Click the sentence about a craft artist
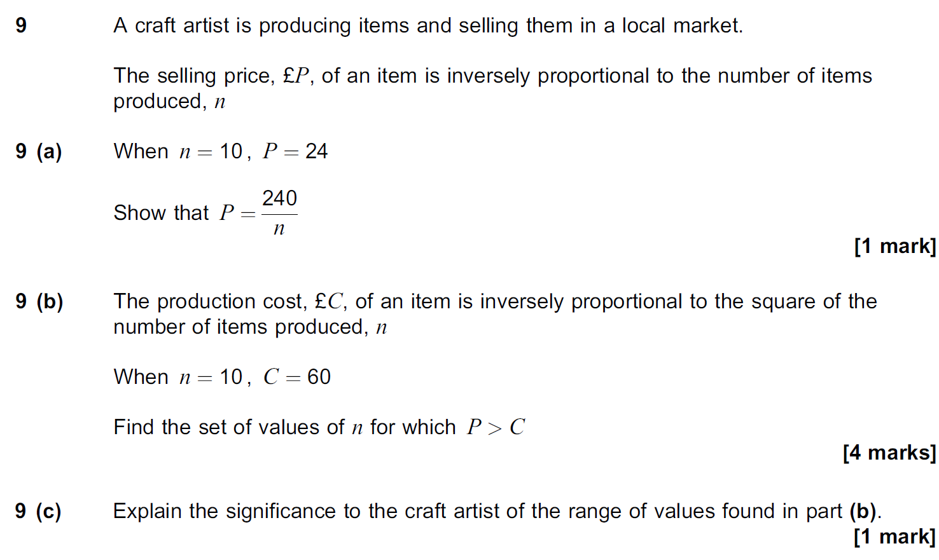Viewport: 939px width, 560px height. pyautogui.click(x=428, y=25)
